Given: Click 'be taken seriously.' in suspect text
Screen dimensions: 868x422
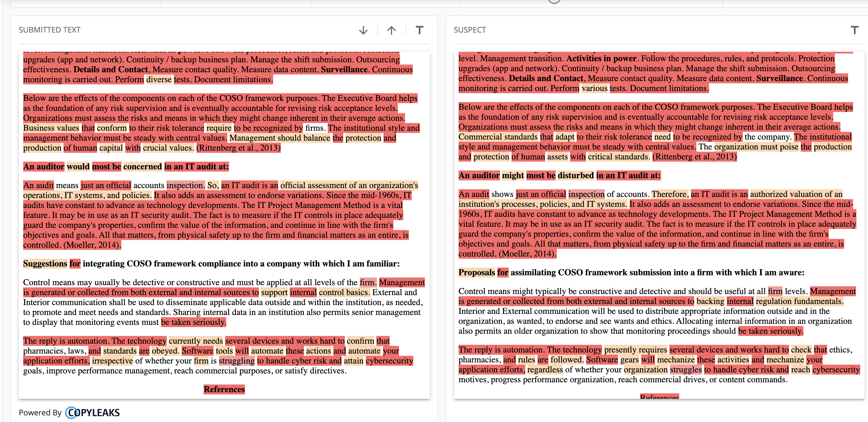Looking at the screenshot, I should (x=771, y=331).
